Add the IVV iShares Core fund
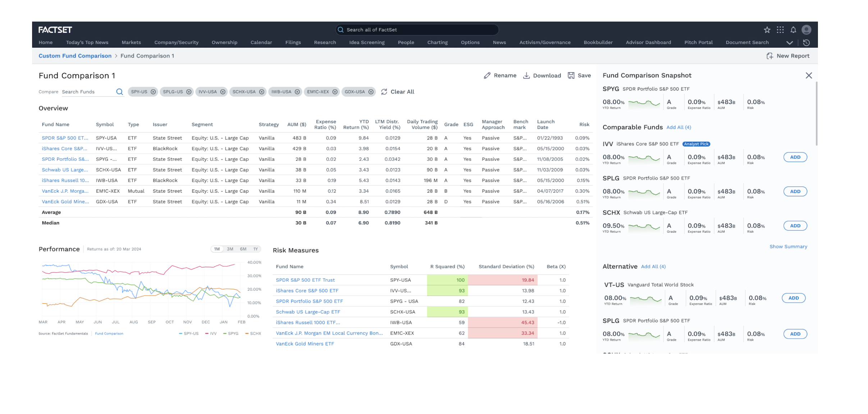The height and width of the screenshot is (414, 868). 795,157
